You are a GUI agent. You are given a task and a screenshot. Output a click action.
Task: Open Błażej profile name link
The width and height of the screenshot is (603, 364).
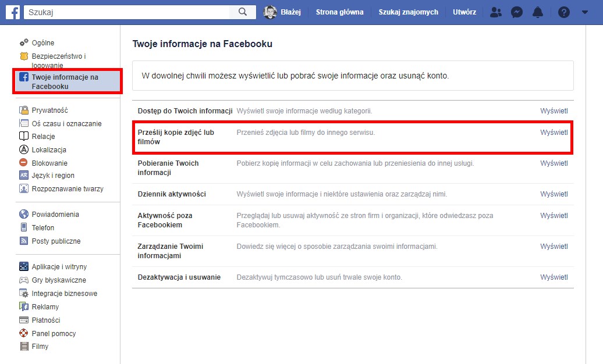(x=291, y=12)
